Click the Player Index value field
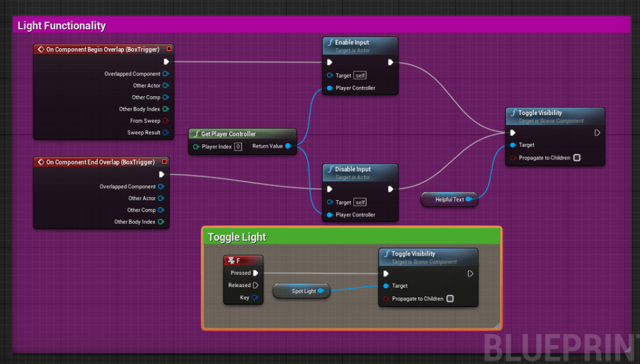The image size is (640, 364). [x=238, y=146]
